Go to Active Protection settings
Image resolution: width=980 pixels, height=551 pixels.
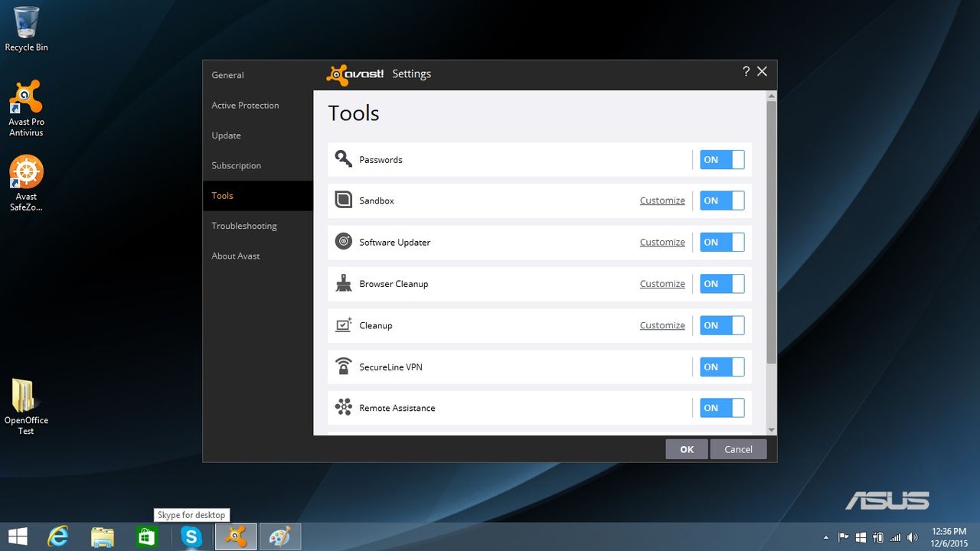coord(258,105)
